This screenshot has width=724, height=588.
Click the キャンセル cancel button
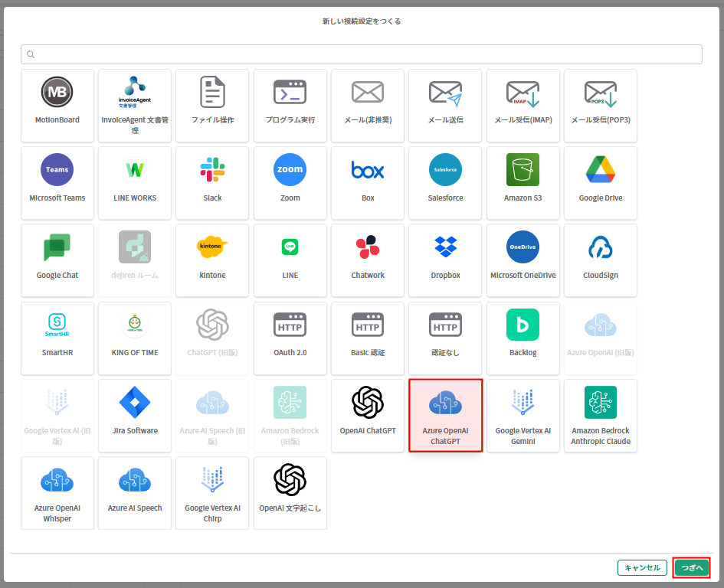[642, 567]
